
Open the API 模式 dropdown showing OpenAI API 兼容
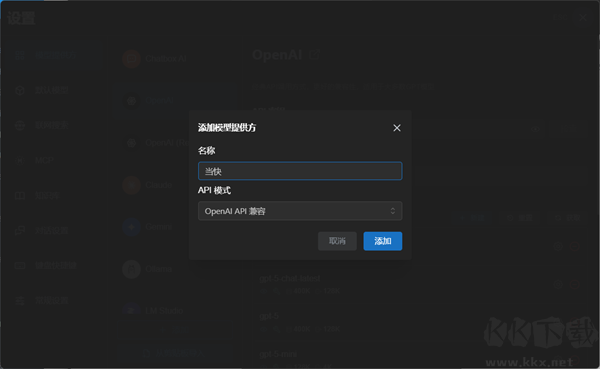click(300, 211)
